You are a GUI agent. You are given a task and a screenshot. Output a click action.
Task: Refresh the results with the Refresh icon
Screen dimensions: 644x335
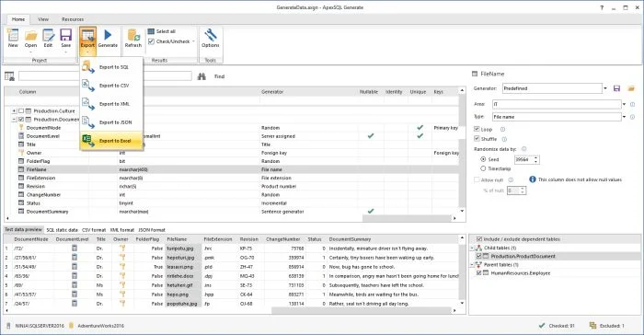[x=133, y=36]
